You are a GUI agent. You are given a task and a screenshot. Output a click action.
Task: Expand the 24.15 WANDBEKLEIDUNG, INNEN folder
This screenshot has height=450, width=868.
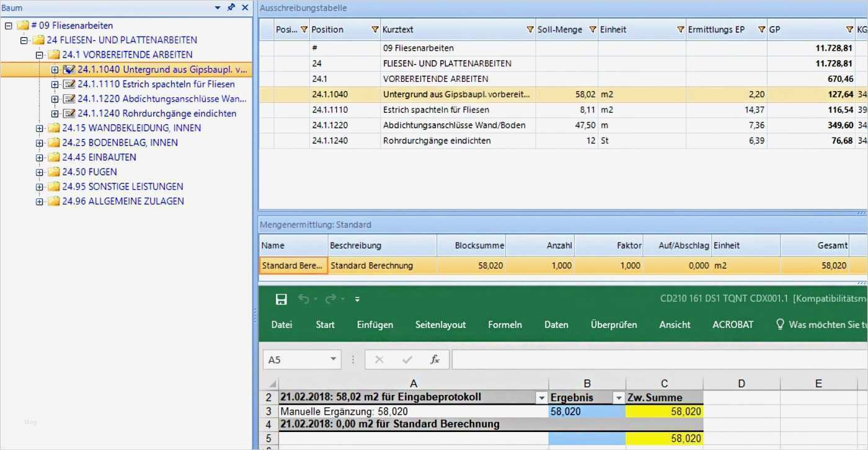coord(40,128)
